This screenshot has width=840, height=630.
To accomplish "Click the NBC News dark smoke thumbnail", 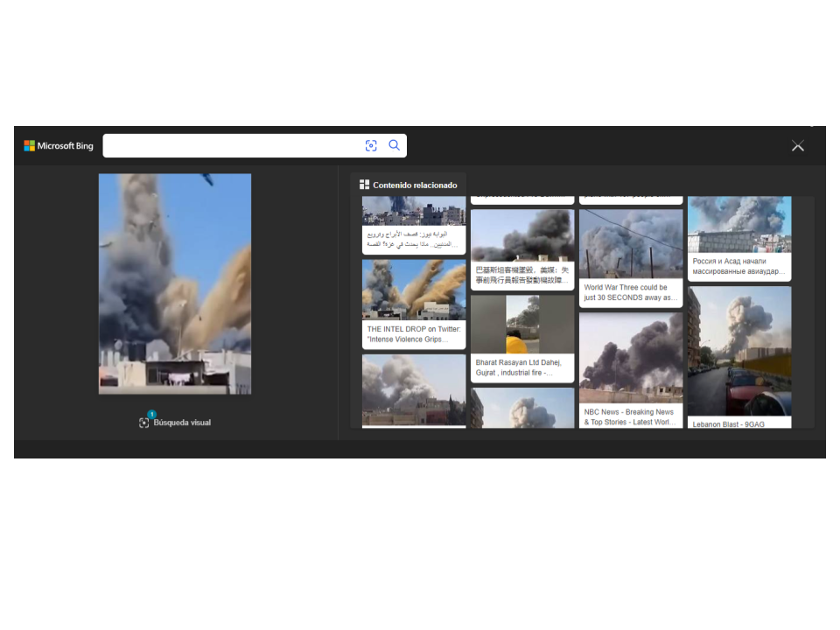I will pos(630,357).
